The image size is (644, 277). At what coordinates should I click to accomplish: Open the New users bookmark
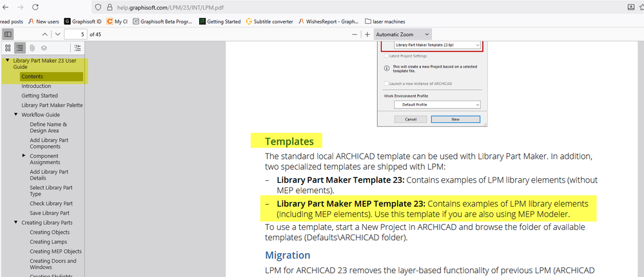click(x=44, y=21)
